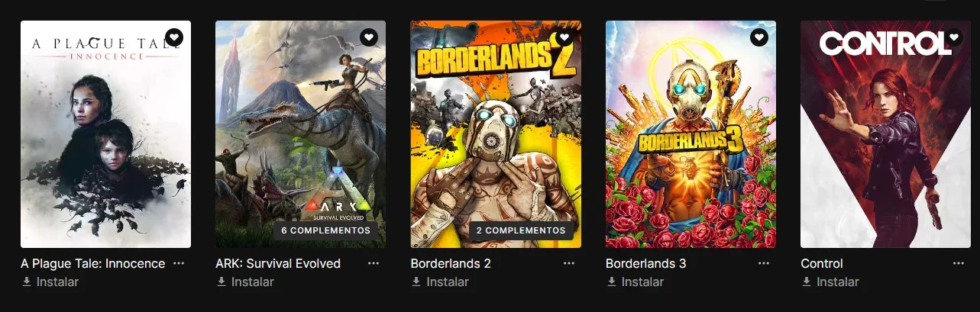Screen dimensions: 980x312
Task: Toggle favorite heart on Borderlands 2 cover
Action: pos(564,37)
